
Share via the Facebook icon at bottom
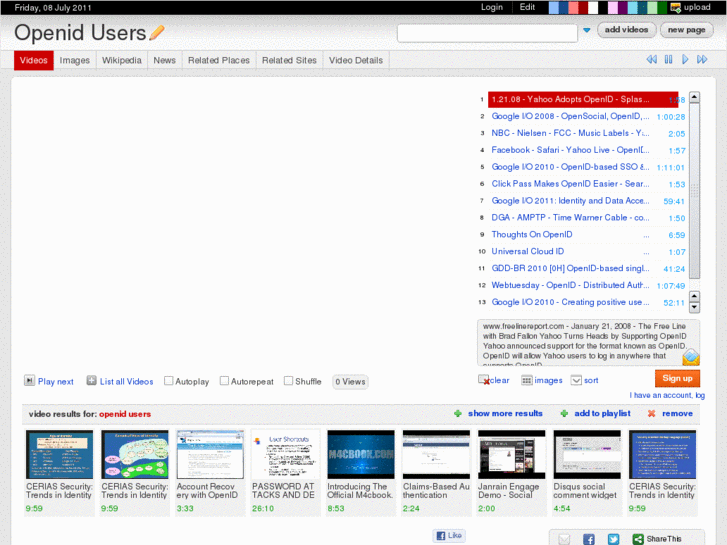588,539
